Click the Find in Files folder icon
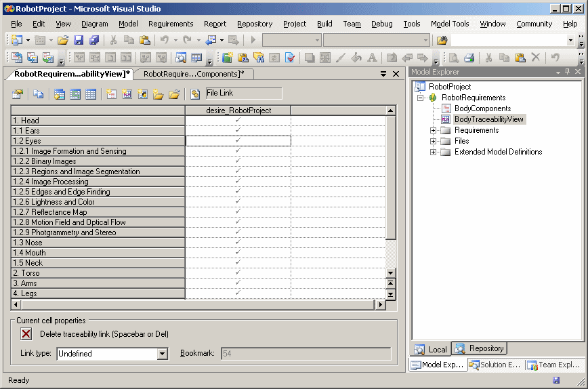This screenshot has width=588, height=389. point(442,40)
